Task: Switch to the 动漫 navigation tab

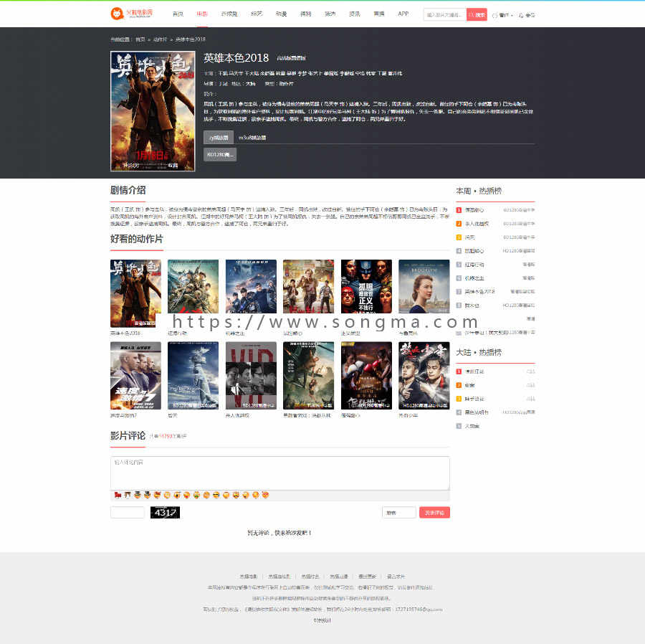Action: click(281, 14)
